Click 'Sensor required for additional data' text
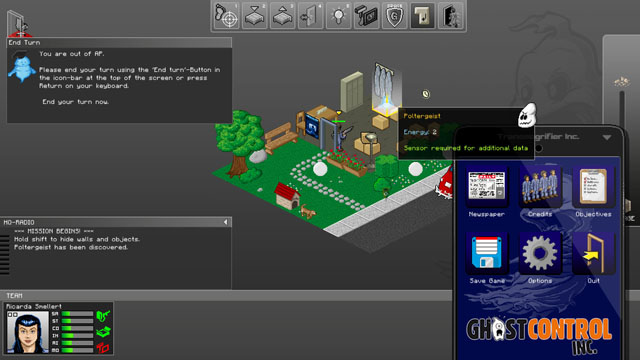The height and width of the screenshot is (360, 640). tap(466, 148)
